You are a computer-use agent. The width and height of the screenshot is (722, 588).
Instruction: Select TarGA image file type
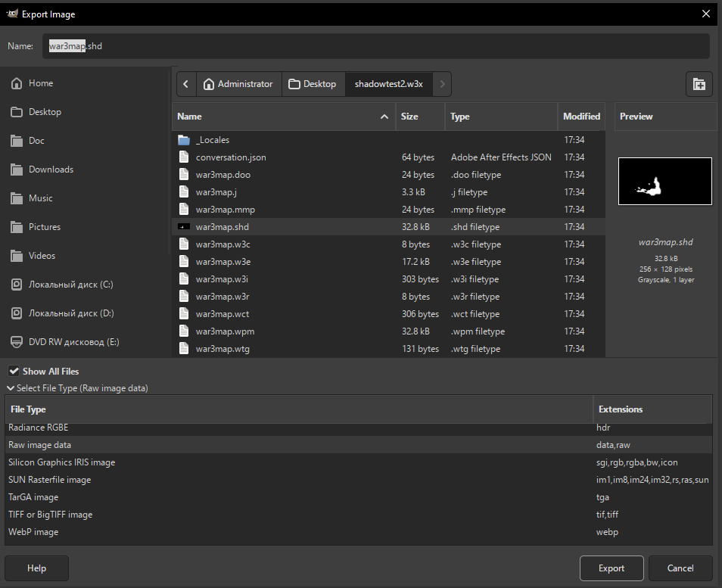tap(33, 497)
